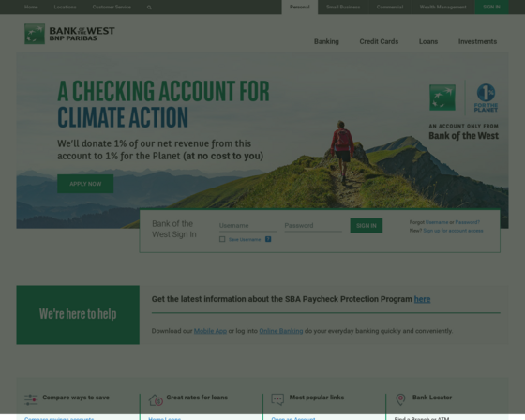
Task: Open the Online Banking link
Action: 281,331
